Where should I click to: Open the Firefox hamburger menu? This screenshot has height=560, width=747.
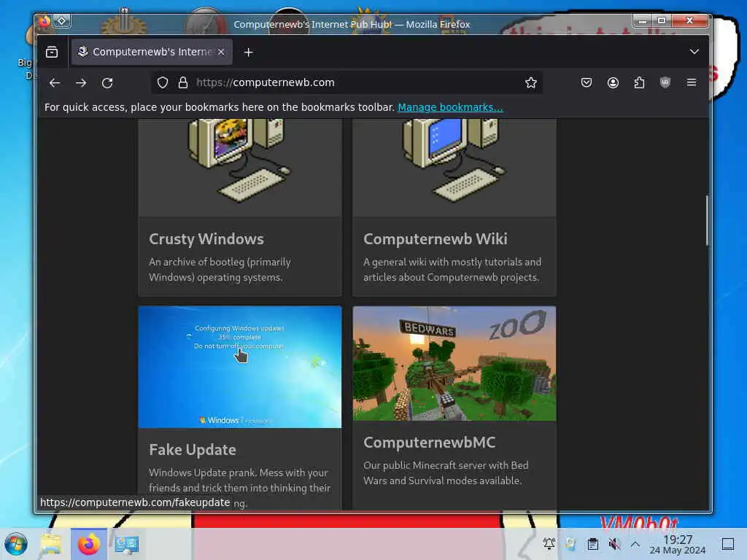point(692,82)
